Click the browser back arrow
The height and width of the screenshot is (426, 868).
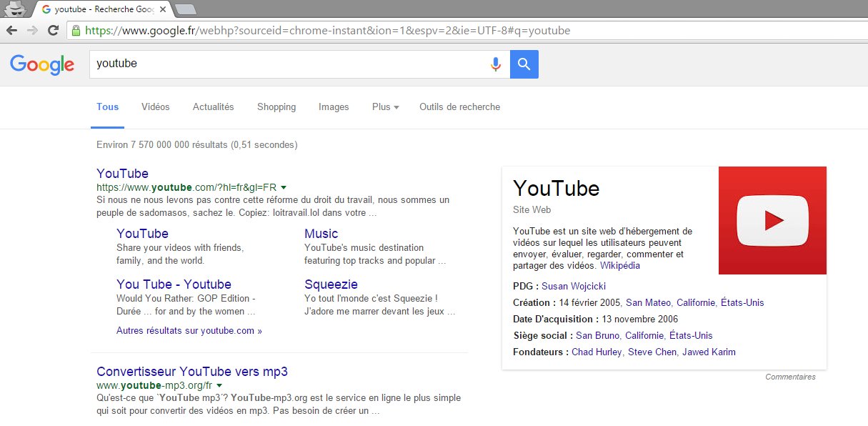[11, 31]
